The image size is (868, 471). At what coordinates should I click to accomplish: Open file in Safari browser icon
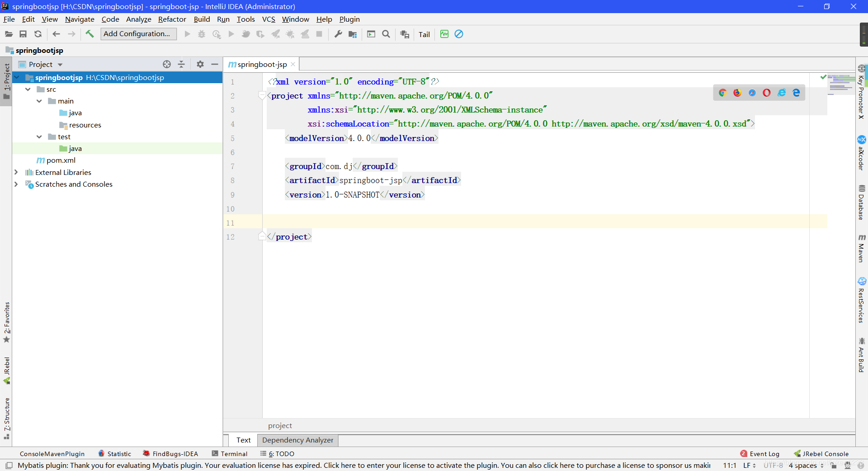coord(752,93)
